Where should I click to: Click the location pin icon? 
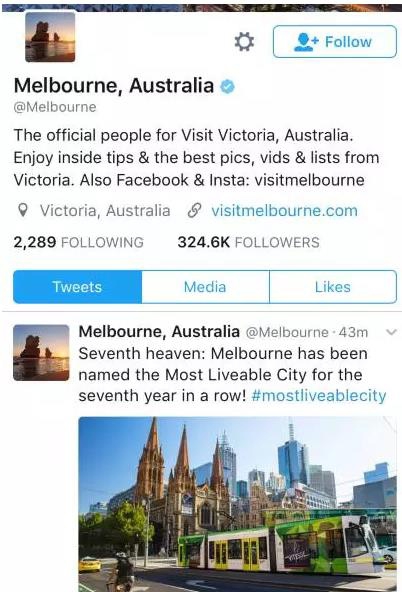[x=23, y=210]
